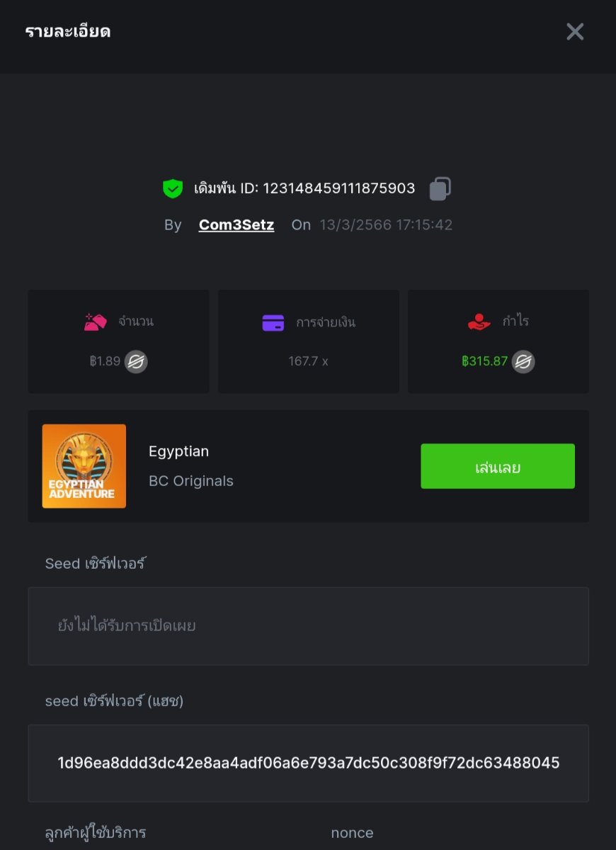Click the ลูกค้าผู้ใช้บริการ client seed label
616x850 pixels.
coord(96,832)
